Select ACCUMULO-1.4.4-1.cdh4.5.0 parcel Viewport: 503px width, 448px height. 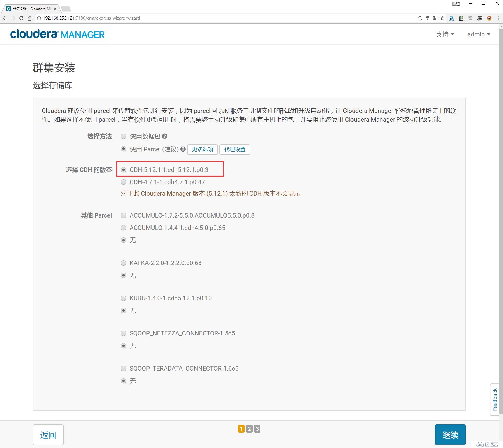coord(123,228)
